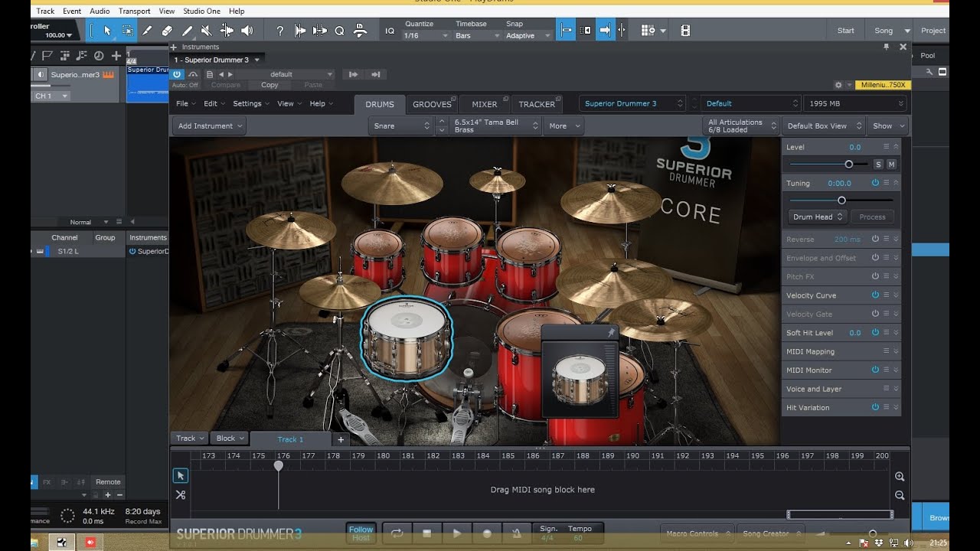Open the TRACKER tab

[537, 104]
